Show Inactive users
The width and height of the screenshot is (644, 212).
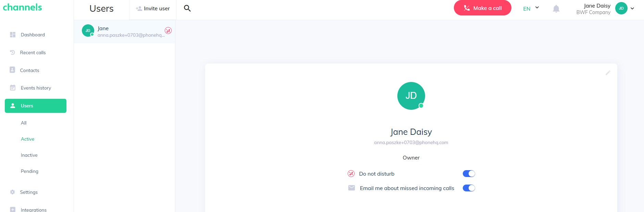(29, 155)
